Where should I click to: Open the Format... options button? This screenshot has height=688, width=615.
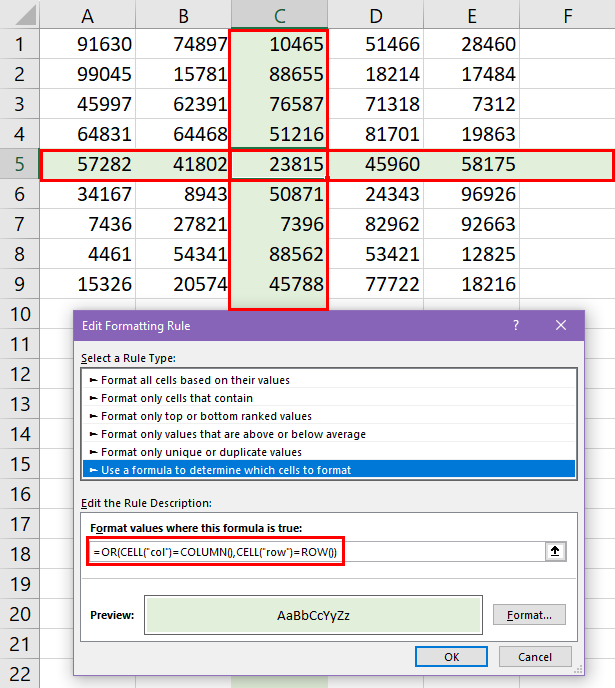(x=529, y=615)
